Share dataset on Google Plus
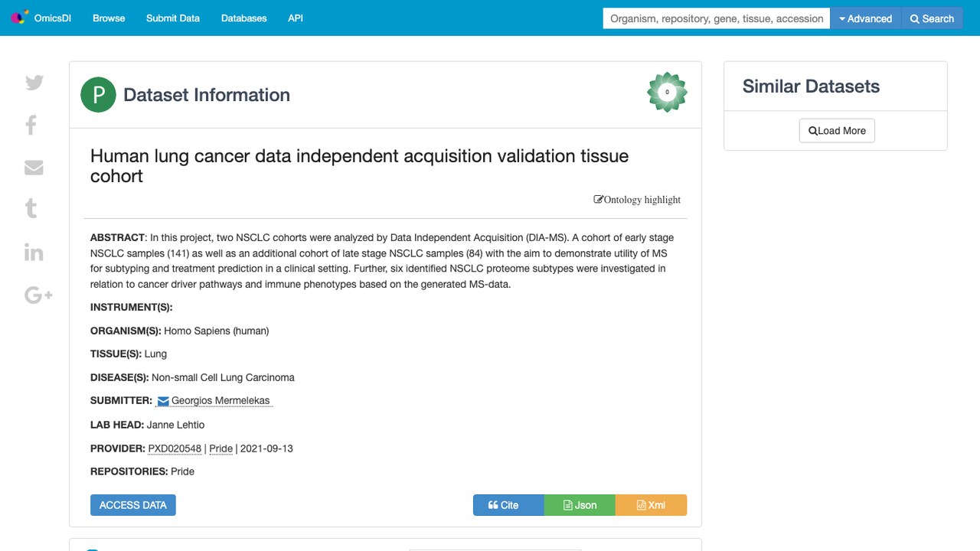Image resolution: width=980 pixels, height=551 pixels. pyautogui.click(x=38, y=295)
